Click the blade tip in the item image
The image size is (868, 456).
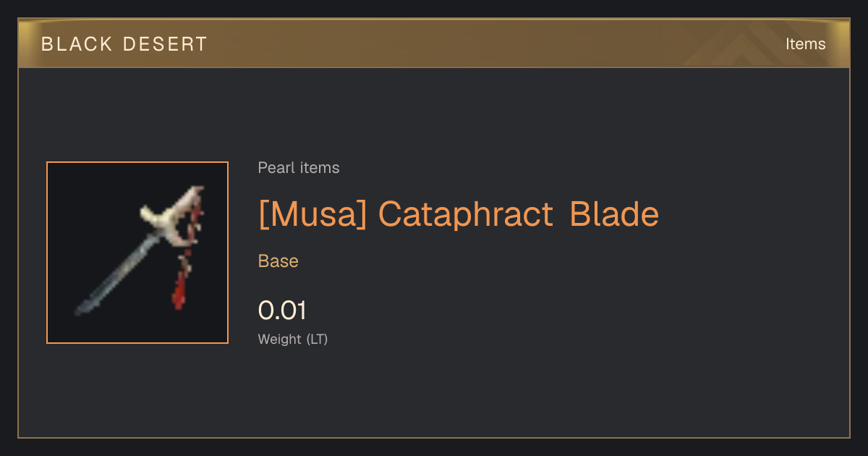click(x=82, y=308)
